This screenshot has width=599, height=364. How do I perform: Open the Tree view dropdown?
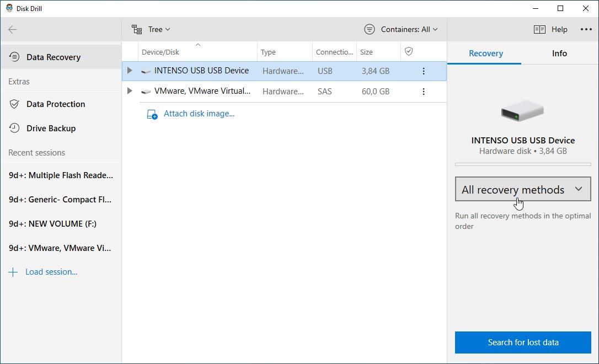coord(159,29)
